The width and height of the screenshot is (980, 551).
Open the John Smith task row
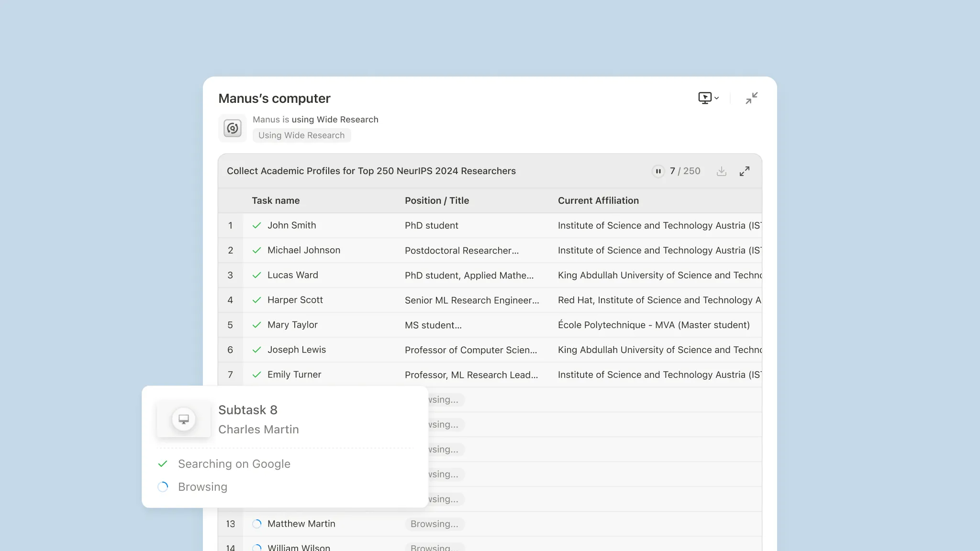(x=490, y=225)
